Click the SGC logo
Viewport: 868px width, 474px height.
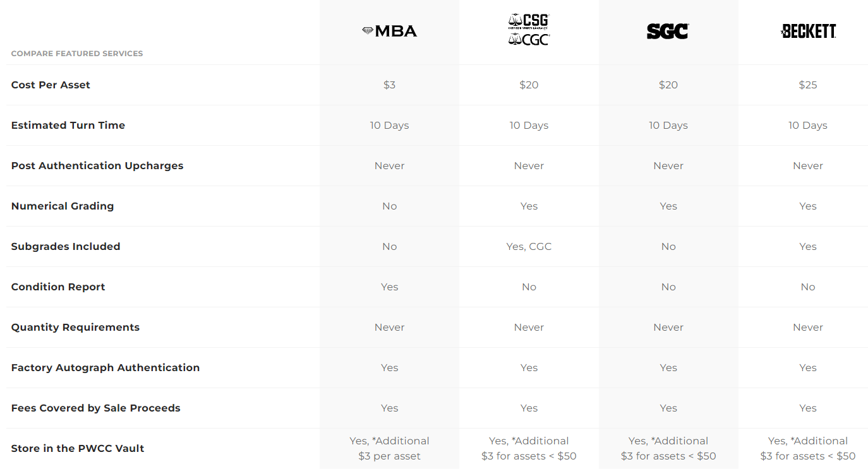pyautogui.click(x=668, y=31)
